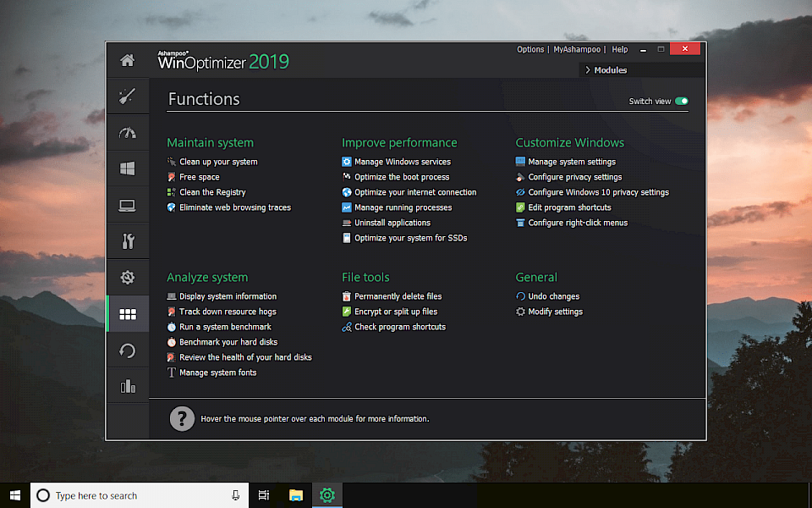Click the WinOptimizer taskbar icon
This screenshot has width=812, height=508.
[327, 495]
